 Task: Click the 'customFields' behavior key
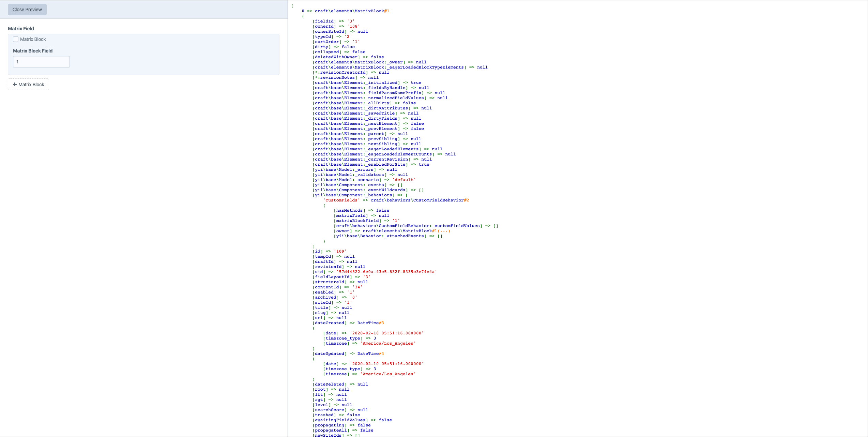click(x=341, y=200)
